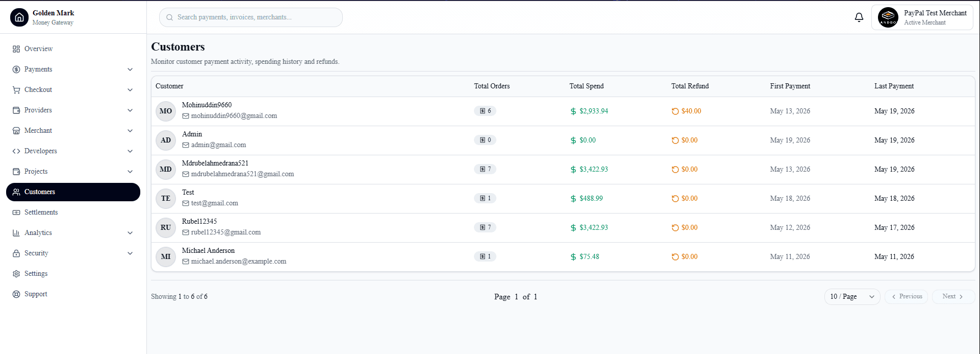Screen dimensions: 980x354
Task: Expand the Projects submenu chevron
Action: pyautogui.click(x=130, y=172)
